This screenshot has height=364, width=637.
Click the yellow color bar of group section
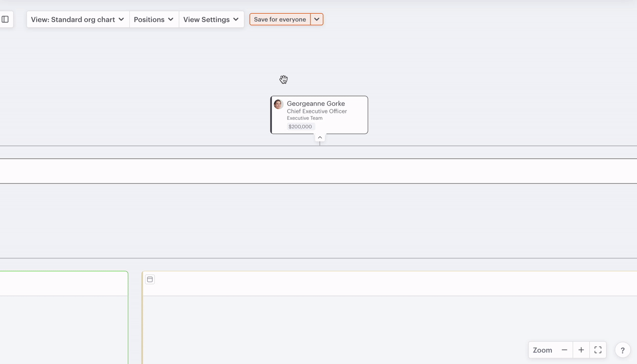click(x=142, y=318)
